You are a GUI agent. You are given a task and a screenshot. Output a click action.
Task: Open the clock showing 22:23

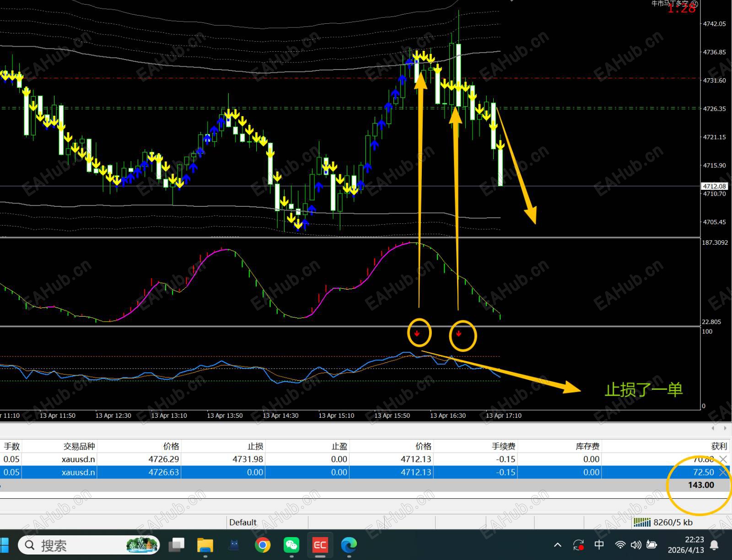[686, 545]
